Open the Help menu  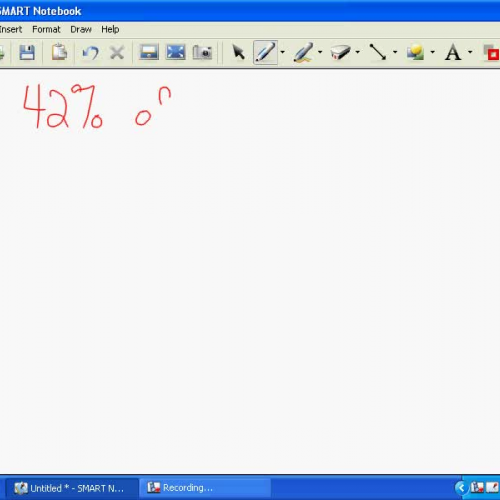click(x=110, y=30)
